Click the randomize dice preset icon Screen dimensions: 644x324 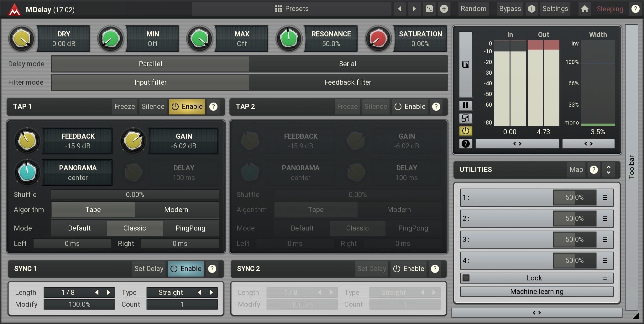click(x=429, y=9)
